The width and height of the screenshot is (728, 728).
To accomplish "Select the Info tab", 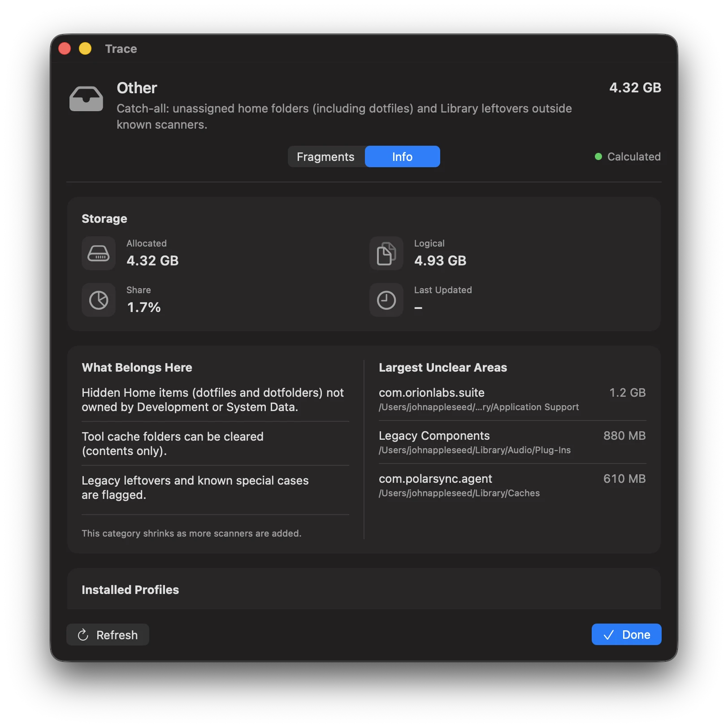I will pos(402,156).
